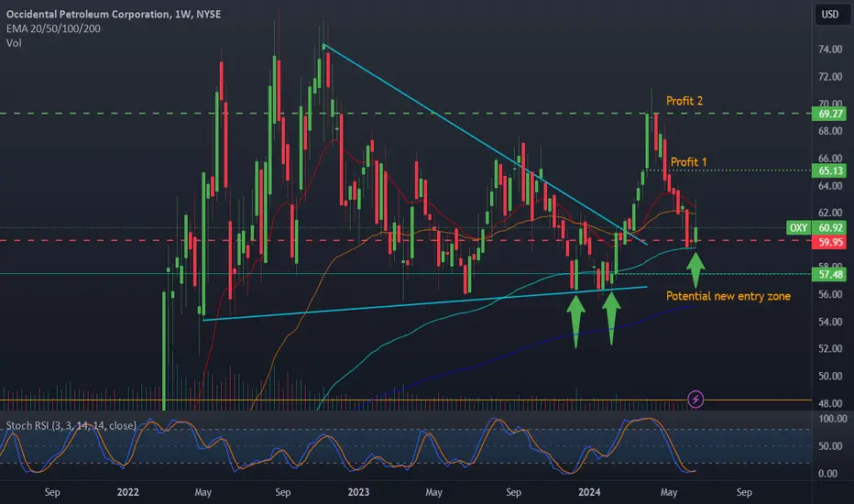
Task: Click the OXY price label tag
Action: point(798,228)
